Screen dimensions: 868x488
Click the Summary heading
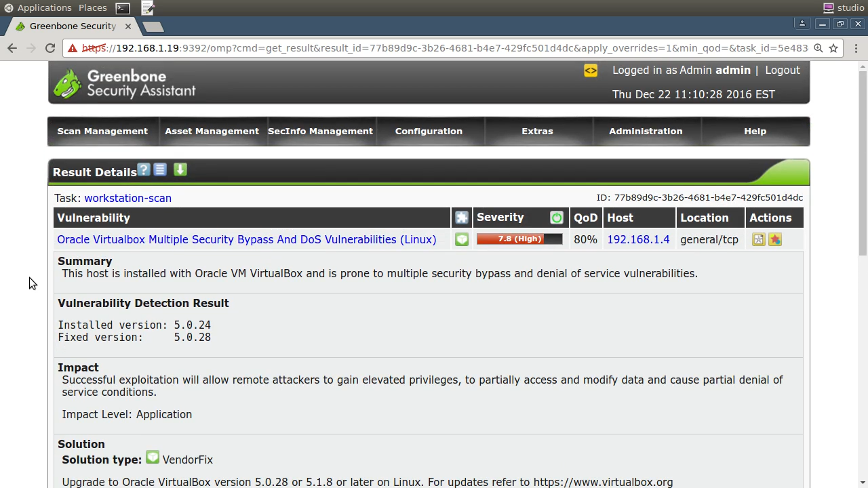[85, 261]
